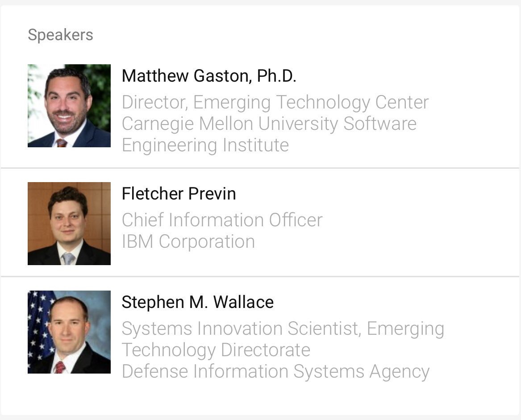Select the name Fletcher Previn

(179, 194)
